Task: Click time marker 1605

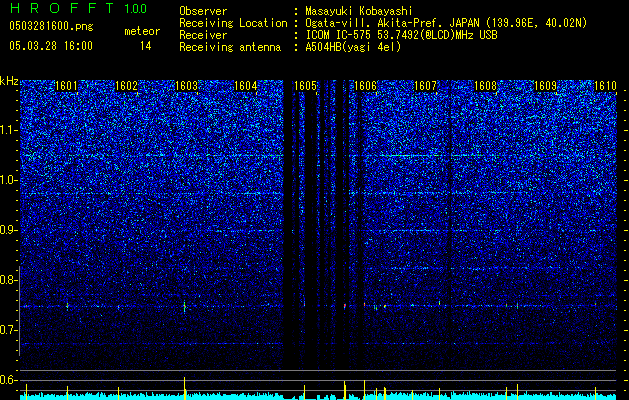Action: (306, 86)
